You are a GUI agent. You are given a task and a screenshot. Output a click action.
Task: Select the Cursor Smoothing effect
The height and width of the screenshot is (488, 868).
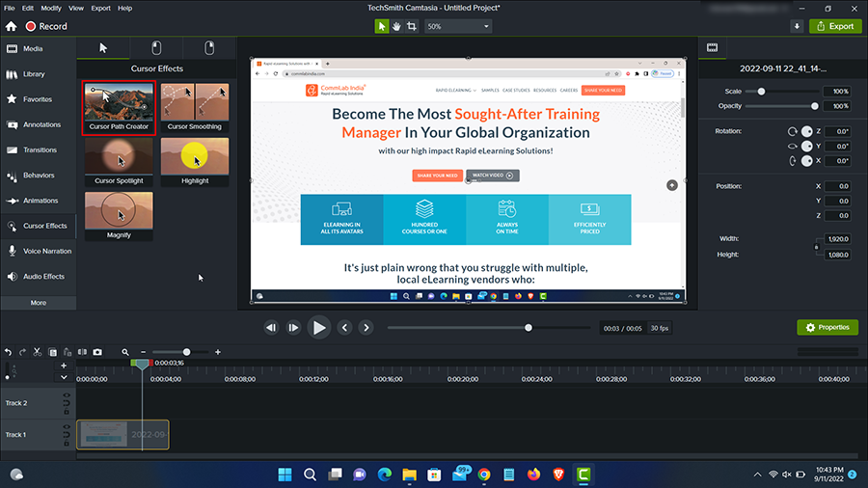coord(195,107)
